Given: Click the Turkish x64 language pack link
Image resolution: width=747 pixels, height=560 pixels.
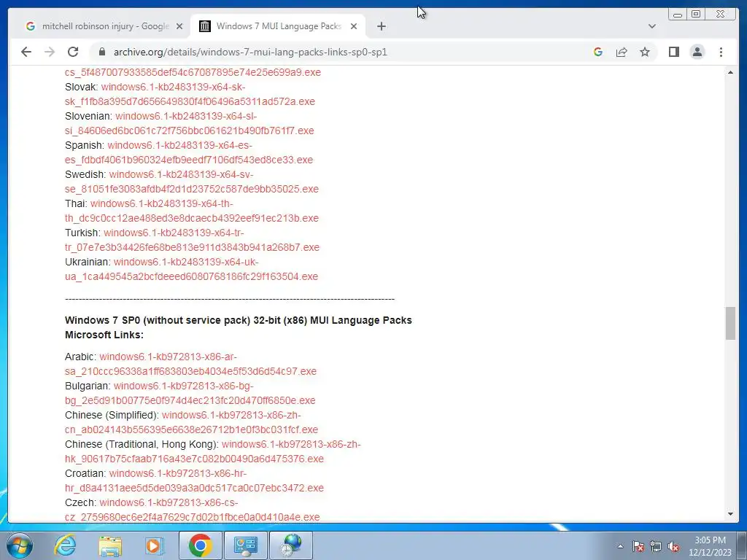Looking at the screenshot, I should pyautogui.click(x=192, y=240).
